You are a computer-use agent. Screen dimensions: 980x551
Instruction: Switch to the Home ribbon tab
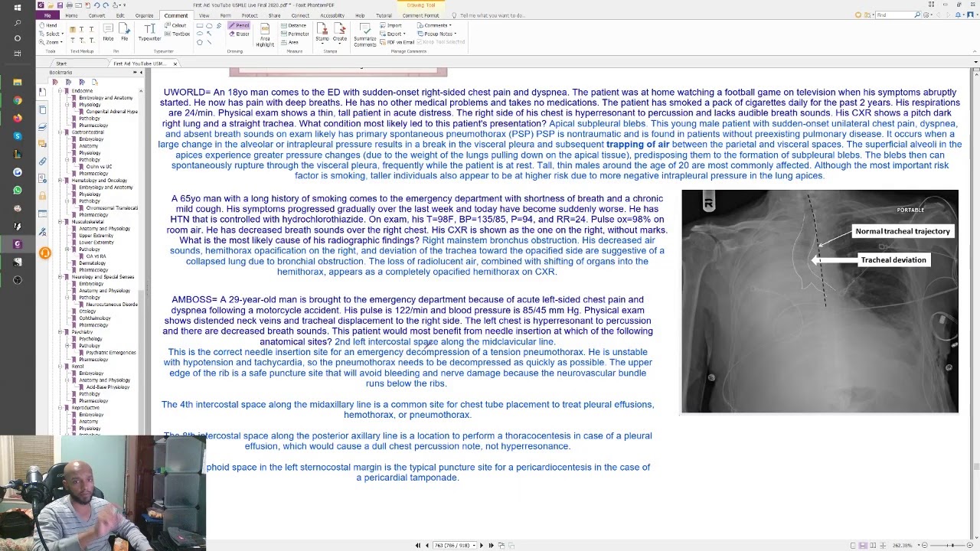point(71,15)
